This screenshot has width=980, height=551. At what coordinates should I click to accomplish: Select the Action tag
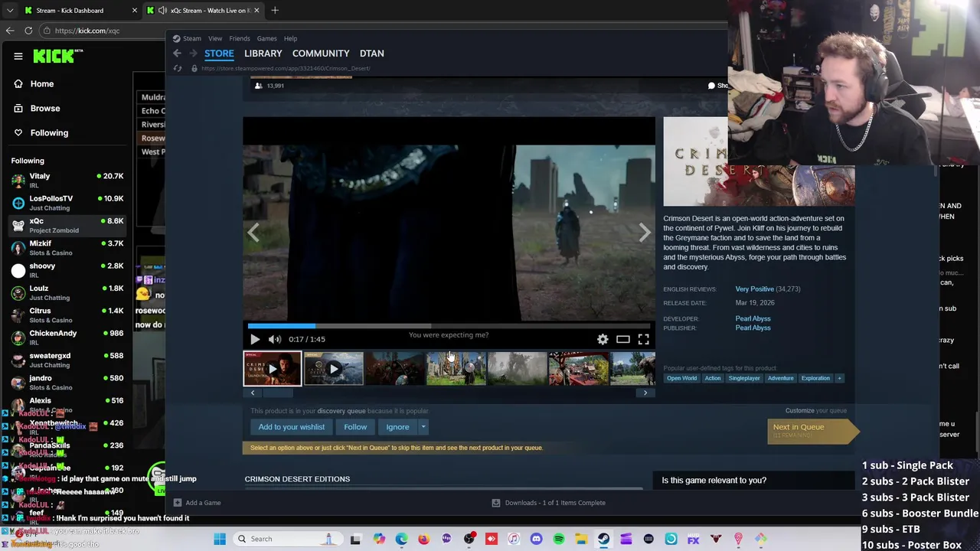pos(713,378)
